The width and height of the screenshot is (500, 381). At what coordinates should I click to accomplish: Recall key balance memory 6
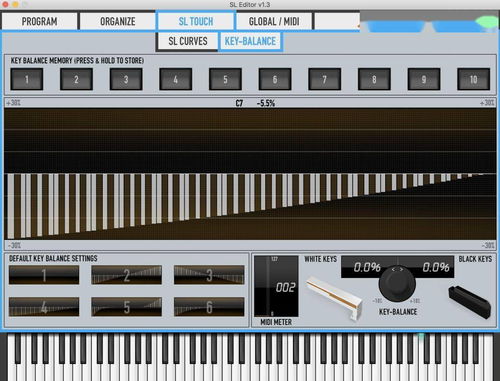[275, 79]
